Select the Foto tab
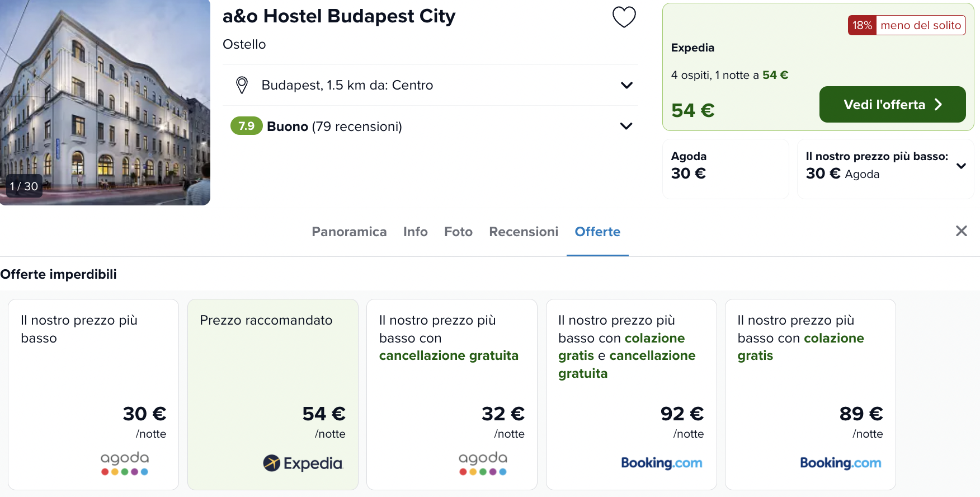The width and height of the screenshot is (980, 497). [458, 232]
